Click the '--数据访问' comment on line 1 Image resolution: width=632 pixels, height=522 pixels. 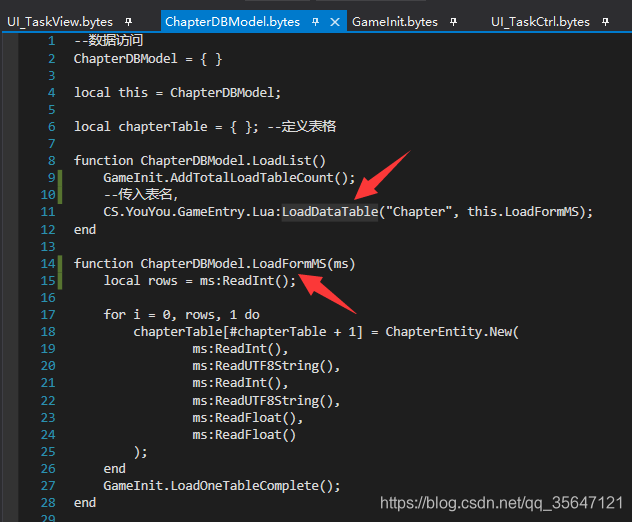[108, 41]
